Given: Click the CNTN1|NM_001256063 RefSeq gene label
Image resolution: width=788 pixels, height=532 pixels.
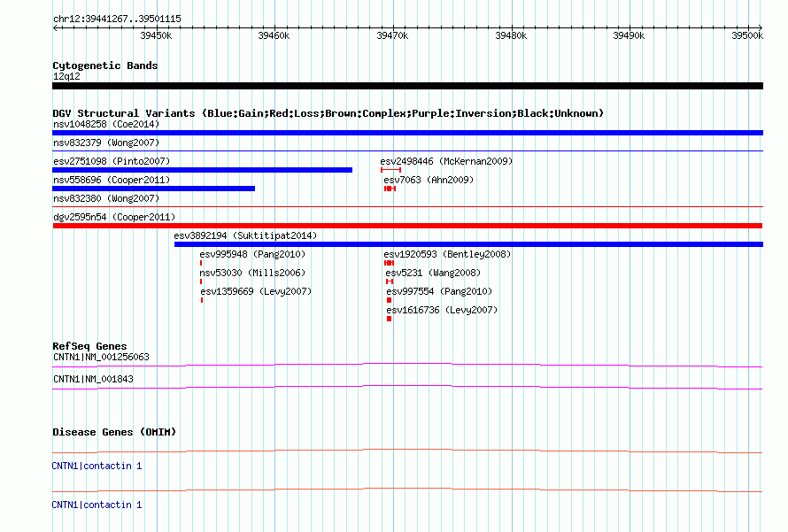Looking at the screenshot, I should click(101, 358).
